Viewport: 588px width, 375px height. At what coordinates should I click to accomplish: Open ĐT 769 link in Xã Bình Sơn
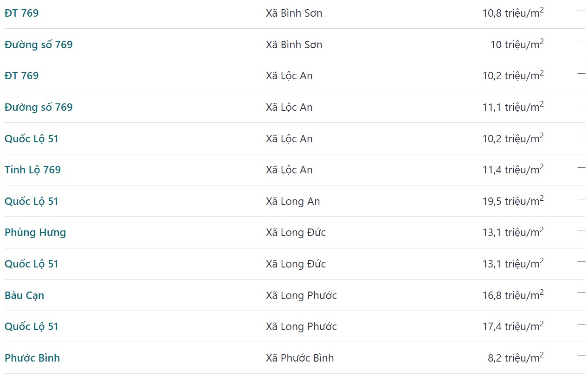22,13
